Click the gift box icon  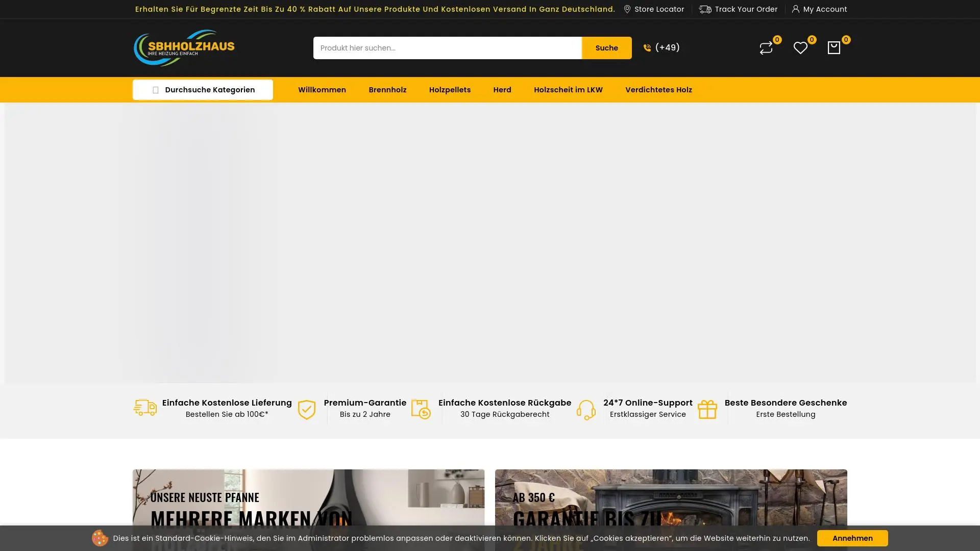pyautogui.click(x=707, y=409)
